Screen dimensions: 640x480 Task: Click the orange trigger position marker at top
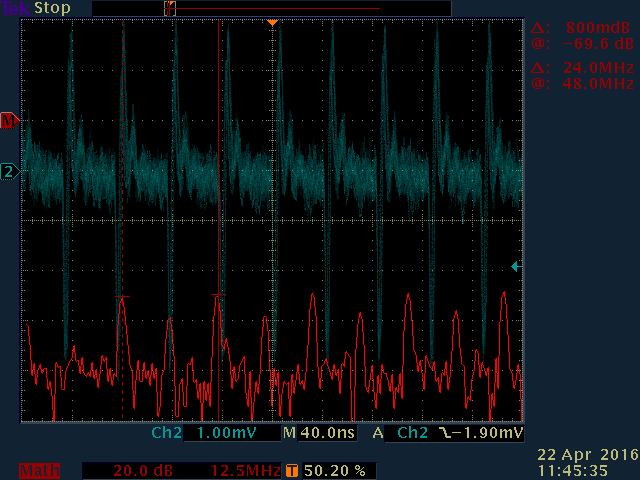click(272, 23)
